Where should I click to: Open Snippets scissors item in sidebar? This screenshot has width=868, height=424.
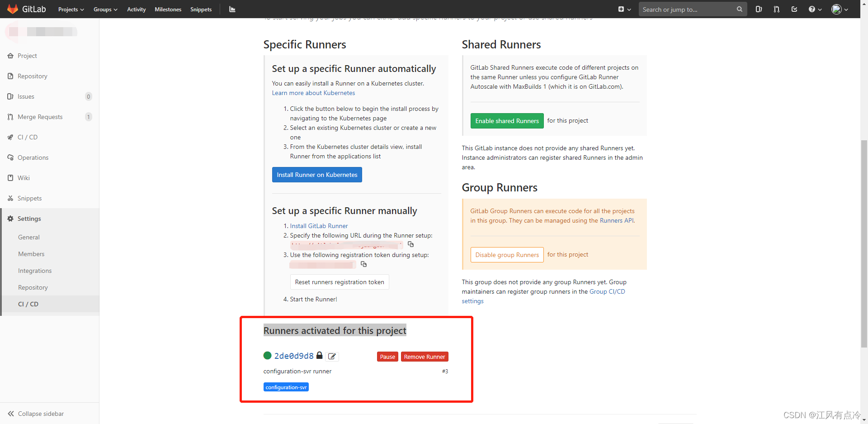49,198
